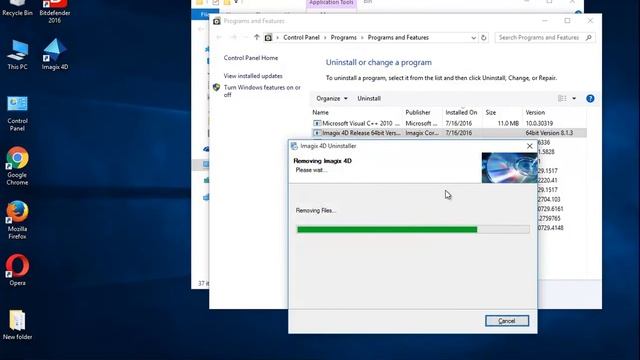640x360 pixels.
Task: Open Bitdefender 2016 desktop shortcut
Action: [55, 10]
